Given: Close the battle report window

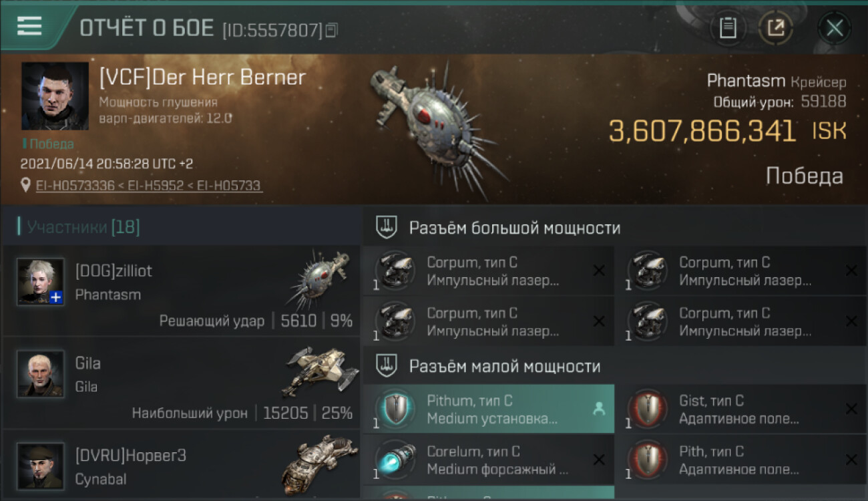Looking at the screenshot, I should coord(835,28).
